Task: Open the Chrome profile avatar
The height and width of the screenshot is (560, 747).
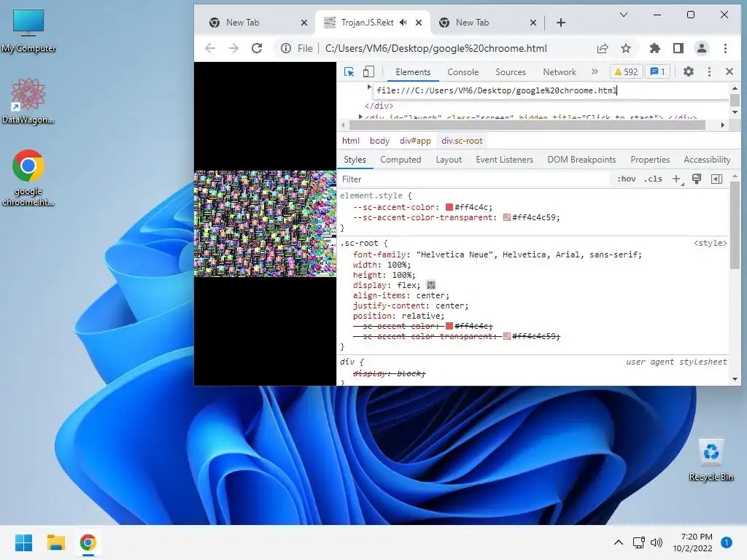Action: (701, 48)
